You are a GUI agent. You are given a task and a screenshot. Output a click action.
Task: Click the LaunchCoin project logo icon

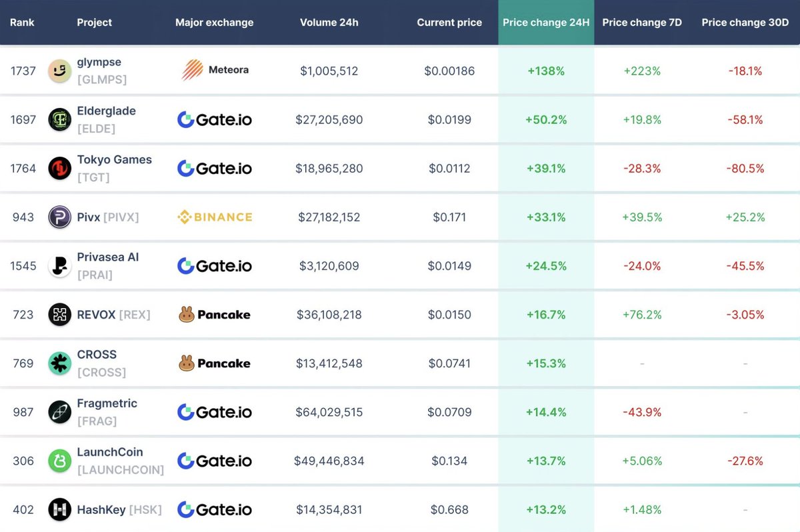tap(60, 461)
